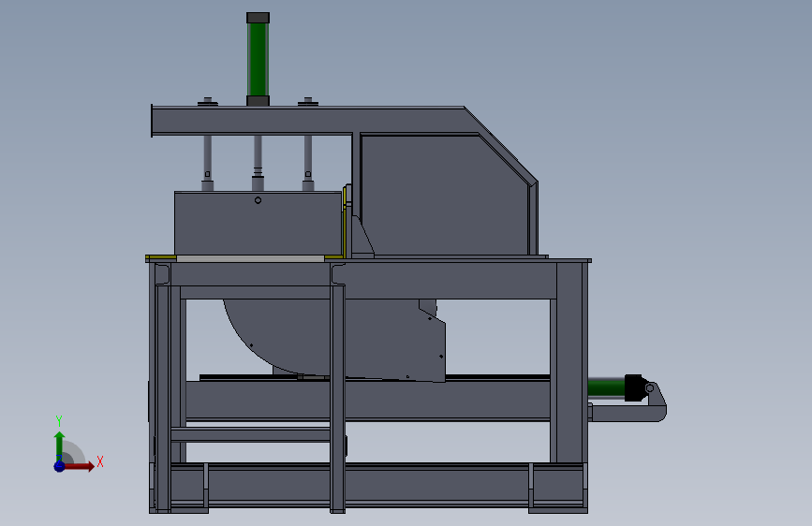Screen dimensions: 812x526
Task: Select the vertical green cylinder on top
Action: pyautogui.click(x=258, y=59)
